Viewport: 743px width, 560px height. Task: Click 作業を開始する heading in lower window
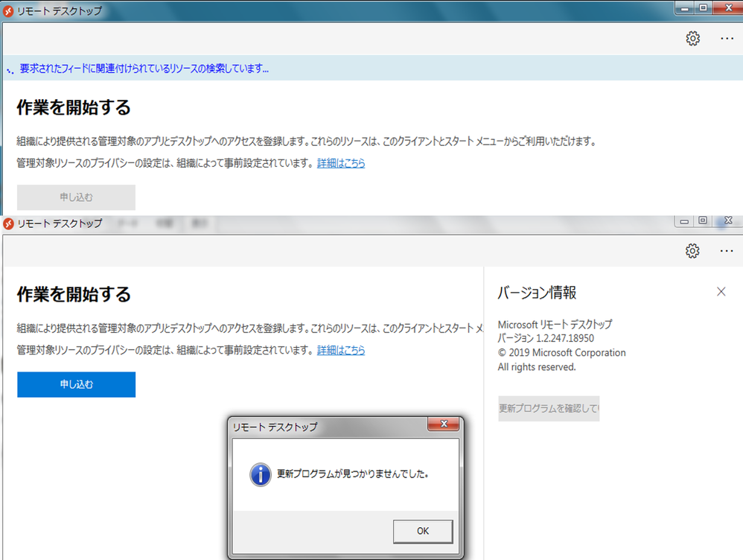click(74, 294)
